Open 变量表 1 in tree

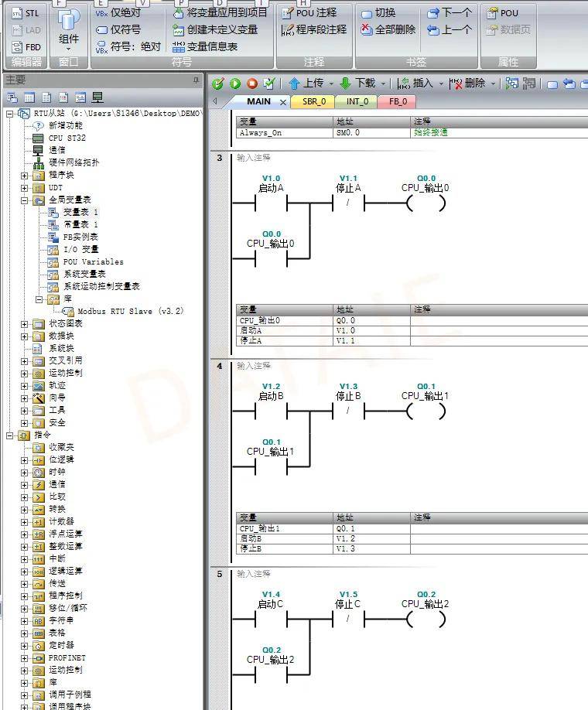(80, 213)
